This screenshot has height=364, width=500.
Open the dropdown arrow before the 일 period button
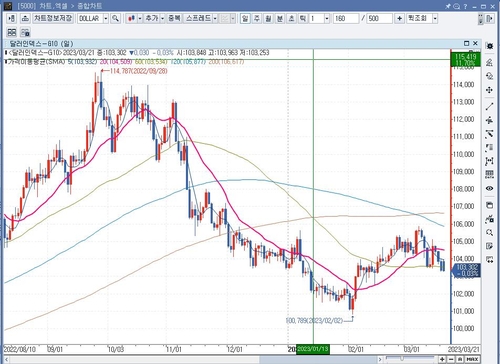pyautogui.click(x=233, y=18)
